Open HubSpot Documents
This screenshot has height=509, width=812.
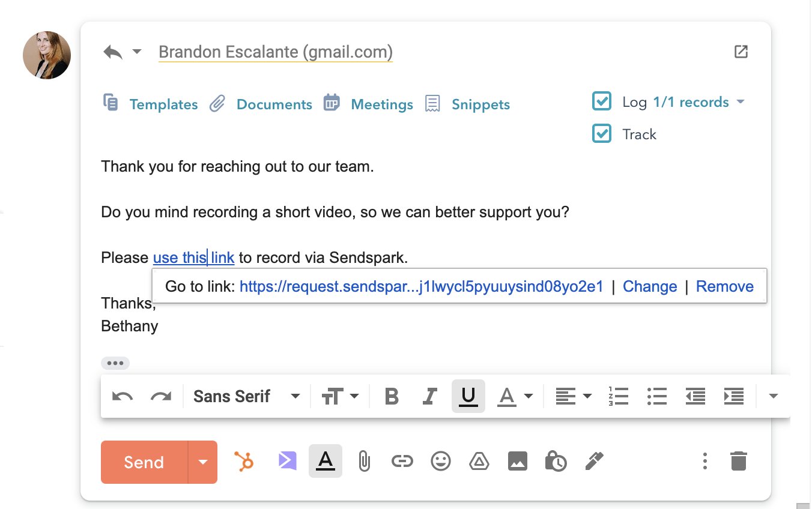(x=274, y=104)
